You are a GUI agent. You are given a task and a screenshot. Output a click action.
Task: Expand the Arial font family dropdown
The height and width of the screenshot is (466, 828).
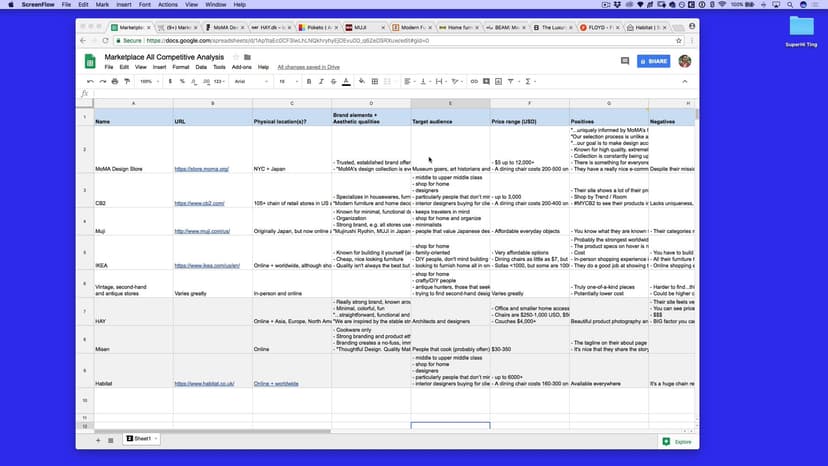coord(249,81)
